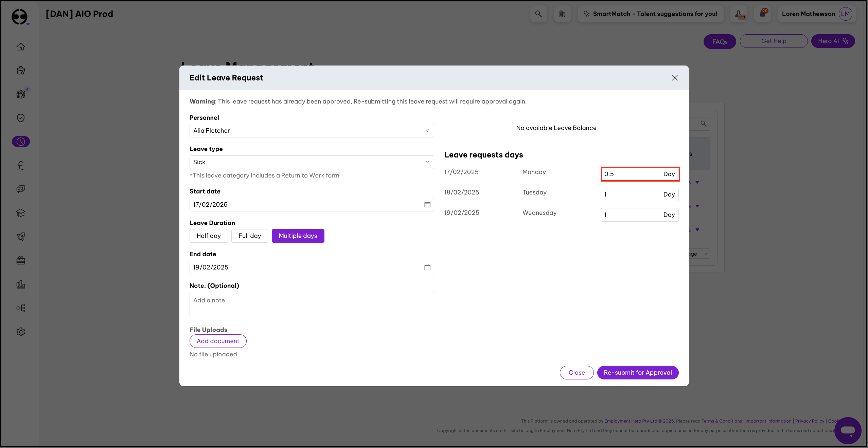
Task: Click the FAQs button
Action: pos(720,41)
